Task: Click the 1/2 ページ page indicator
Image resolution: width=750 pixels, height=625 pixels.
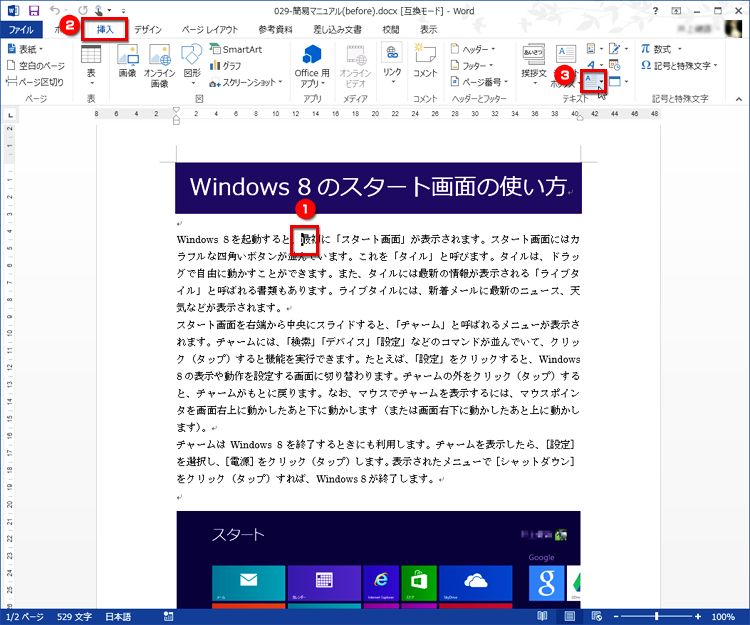Action: pyautogui.click(x=24, y=616)
